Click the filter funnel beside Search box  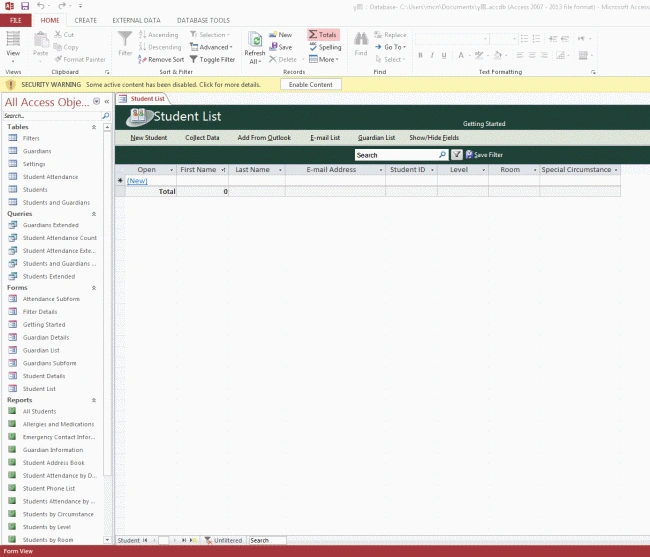[x=456, y=155]
